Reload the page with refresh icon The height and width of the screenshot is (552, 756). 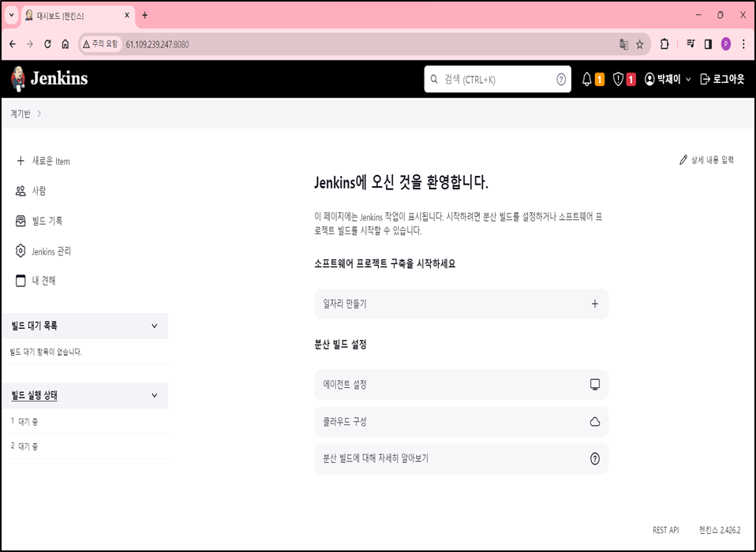47,44
